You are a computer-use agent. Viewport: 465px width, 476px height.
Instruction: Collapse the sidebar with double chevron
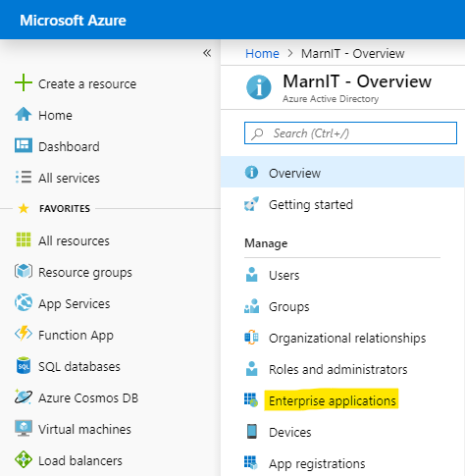pyautogui.click(x=207, y=53)
